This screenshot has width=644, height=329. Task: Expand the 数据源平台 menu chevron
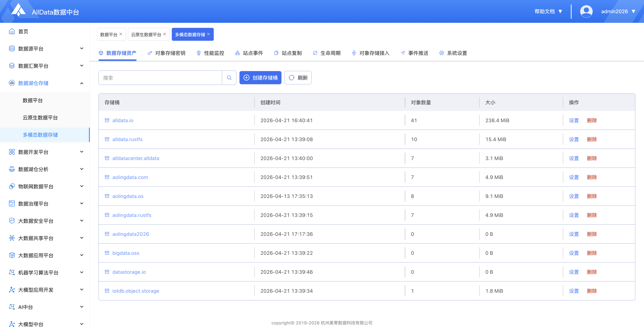82,48
